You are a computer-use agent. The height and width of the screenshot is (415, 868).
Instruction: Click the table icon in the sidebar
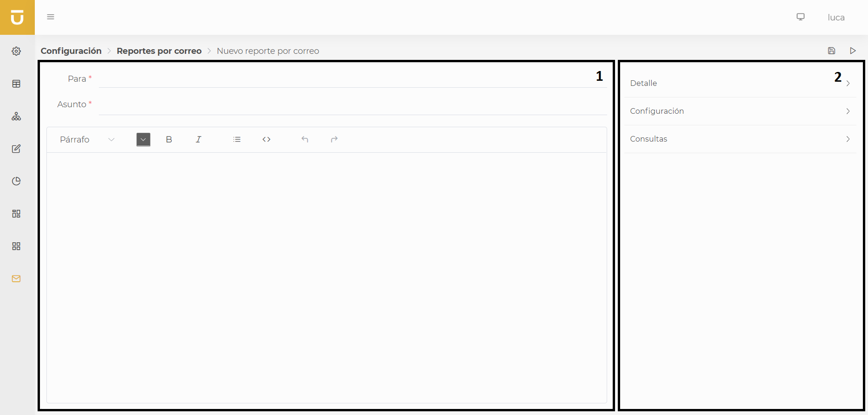pos(16,84)
